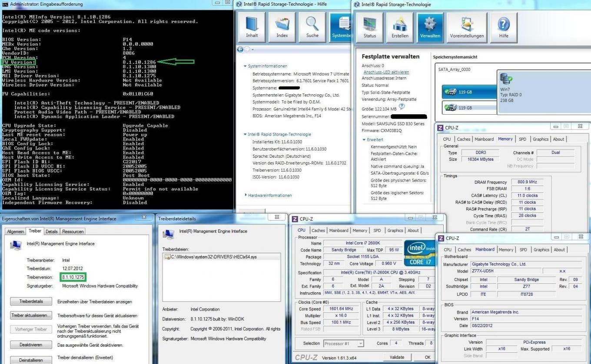Screen dimensions: 591x364
Task: Open About tab in CPU-Z DRAM timings window
Action: click(558, 139)
